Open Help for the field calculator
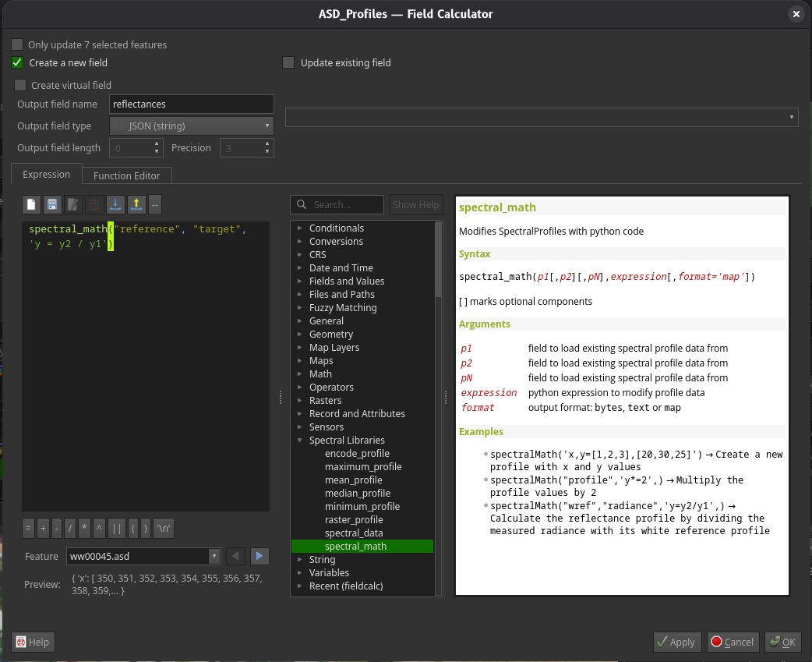This screenshot has width=812, height=662. pyautogui.click(x=34, y=643)
